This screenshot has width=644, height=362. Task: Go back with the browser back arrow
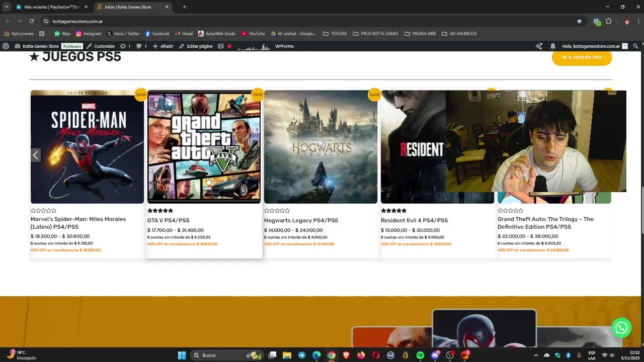point(7,21)
